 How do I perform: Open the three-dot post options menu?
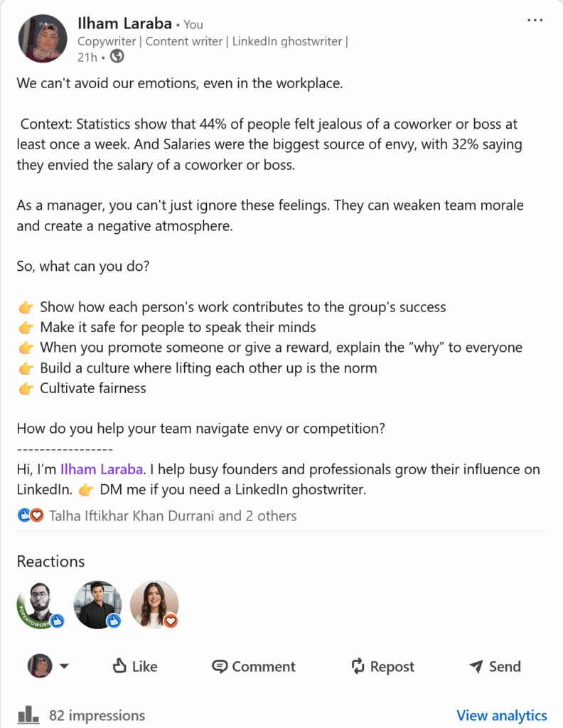pyautogui.click(x=535, y=21)
